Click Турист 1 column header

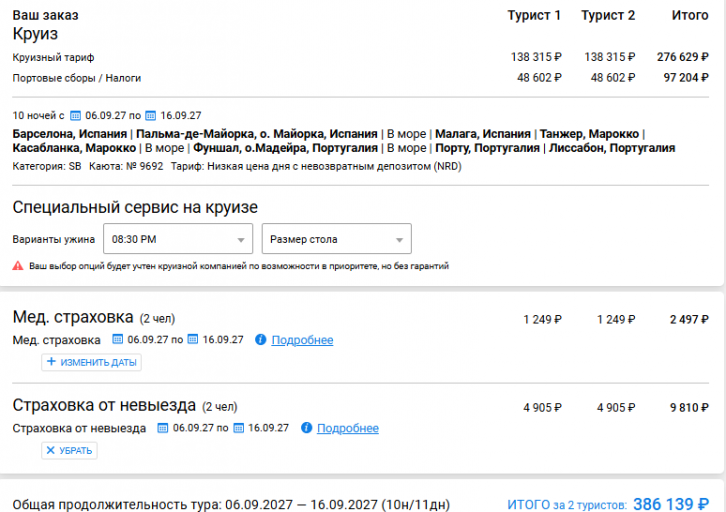click(534, 15)
